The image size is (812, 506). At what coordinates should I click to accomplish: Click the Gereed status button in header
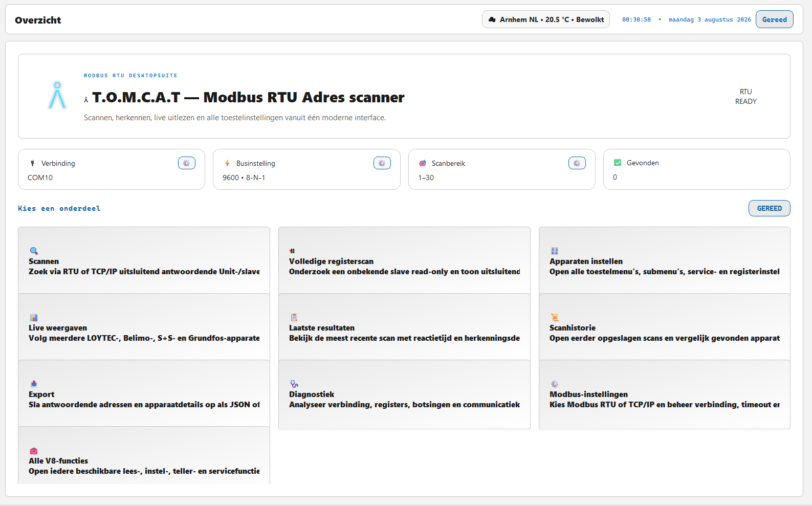tap(775, 19)
